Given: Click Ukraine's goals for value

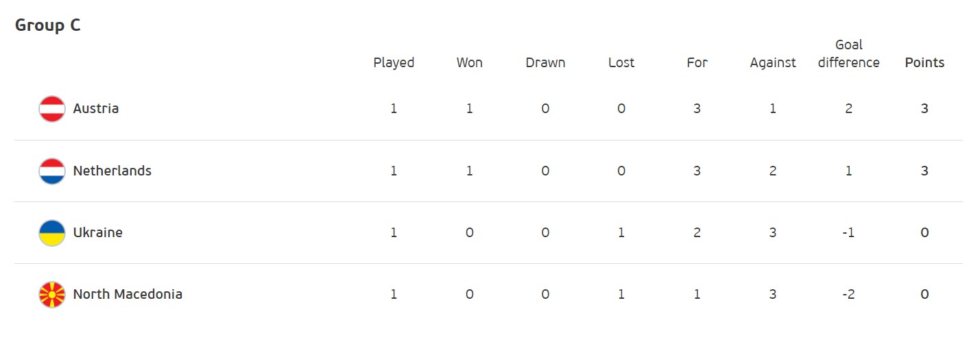Looking at the screenshot, I should [697, 232].
